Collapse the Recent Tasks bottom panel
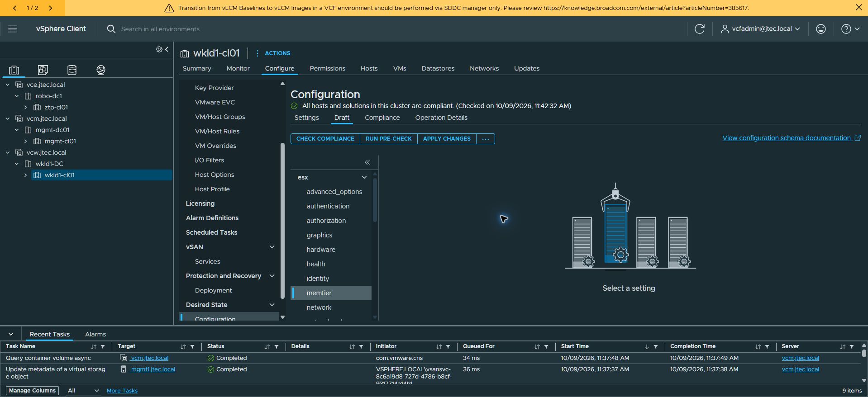 (x=11, y=334)
